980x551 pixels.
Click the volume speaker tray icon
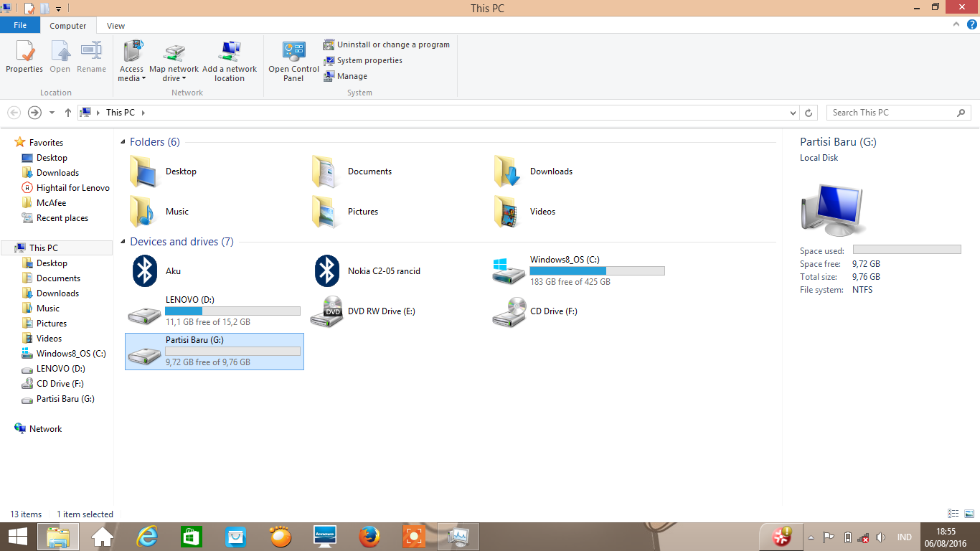pyautogui.click(x=881, y=537)
